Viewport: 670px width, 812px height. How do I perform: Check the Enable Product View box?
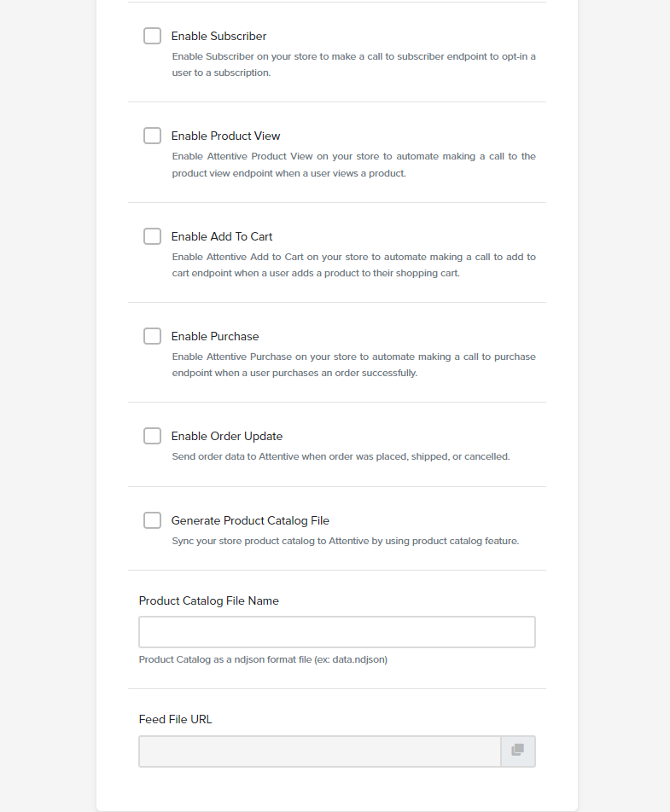click(152, 136)
